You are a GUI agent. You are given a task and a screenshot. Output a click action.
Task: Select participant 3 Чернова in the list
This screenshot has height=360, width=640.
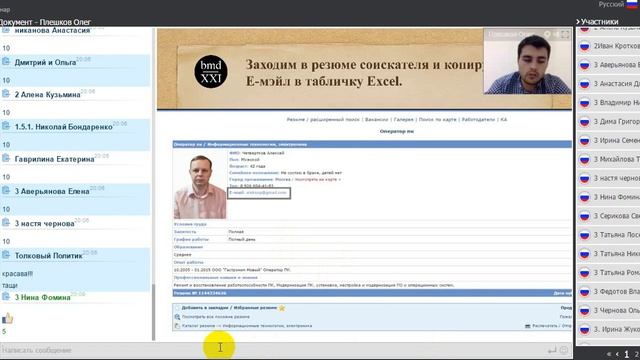coord(608,310)
